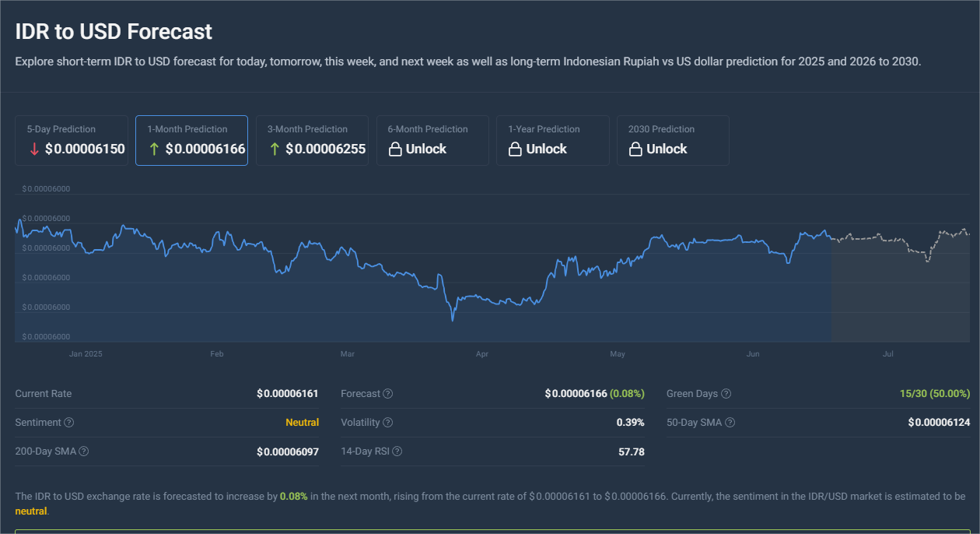Unlock the 1-Year Prediction
Image resolution: width=980 pixels, height=534 pixels.
[552, 140]
